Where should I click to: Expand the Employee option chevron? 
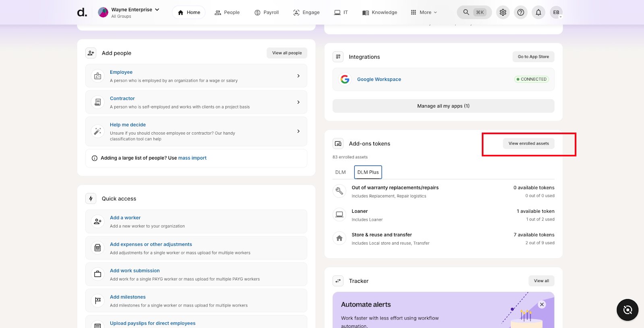coord(298,76)
